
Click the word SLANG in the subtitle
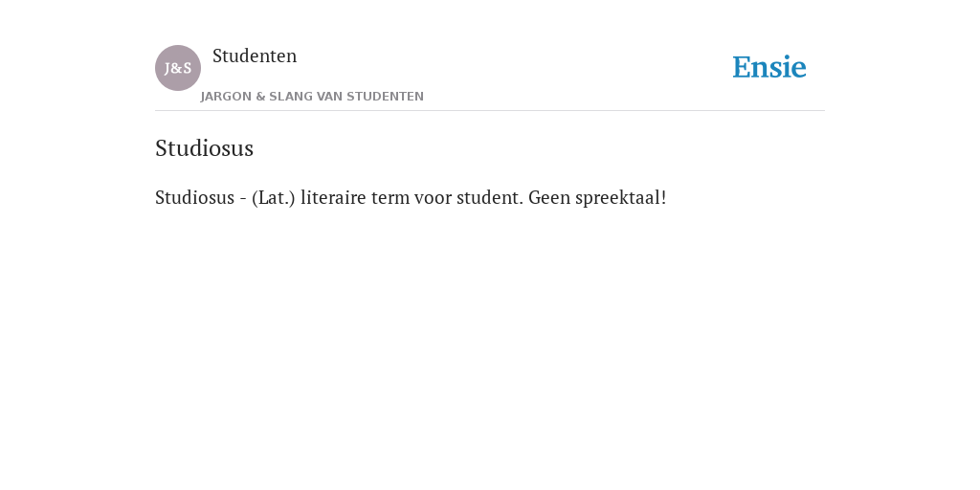coord(290,97)
